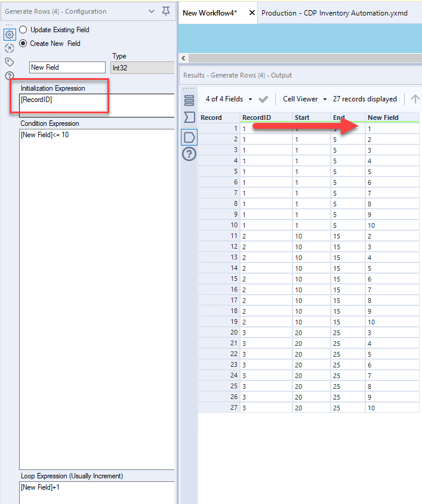The height and width of the screenshot is (504, 422).
Task: Open the Type dropdown showing Int32
Action: click(x=143, y=68)
